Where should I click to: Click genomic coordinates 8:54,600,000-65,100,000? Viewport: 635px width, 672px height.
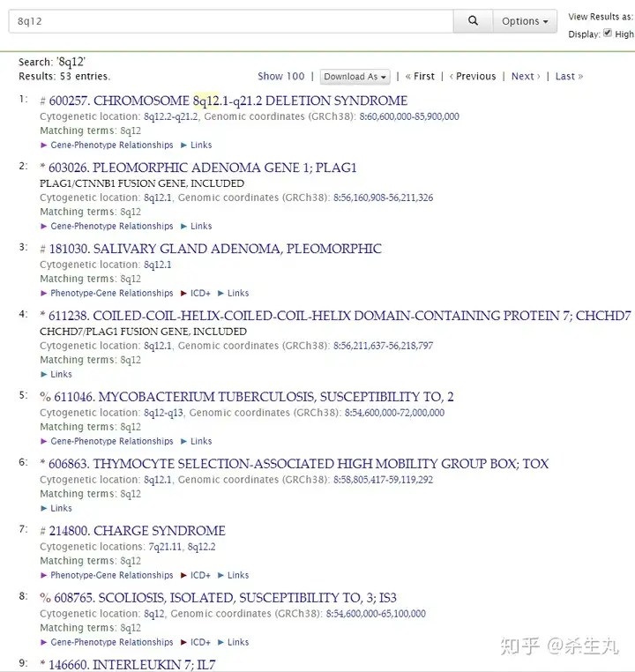pos(376,614)
